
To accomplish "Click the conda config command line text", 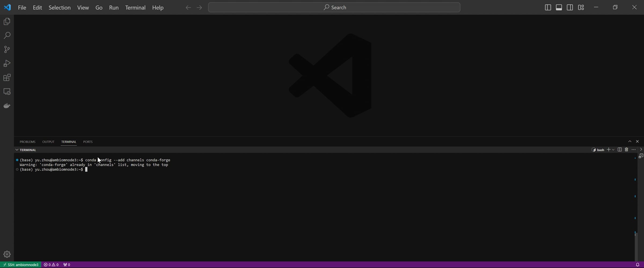I will (x=128, y=160).
